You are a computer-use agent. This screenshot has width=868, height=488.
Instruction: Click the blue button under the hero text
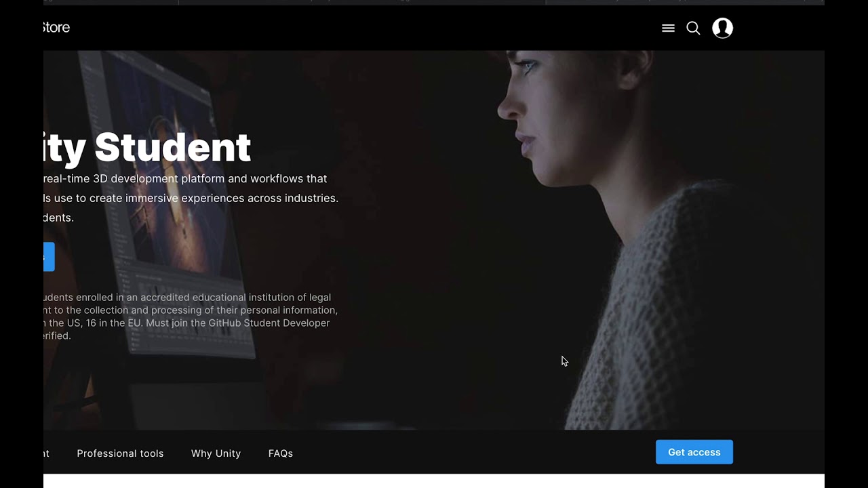point(49,257)
